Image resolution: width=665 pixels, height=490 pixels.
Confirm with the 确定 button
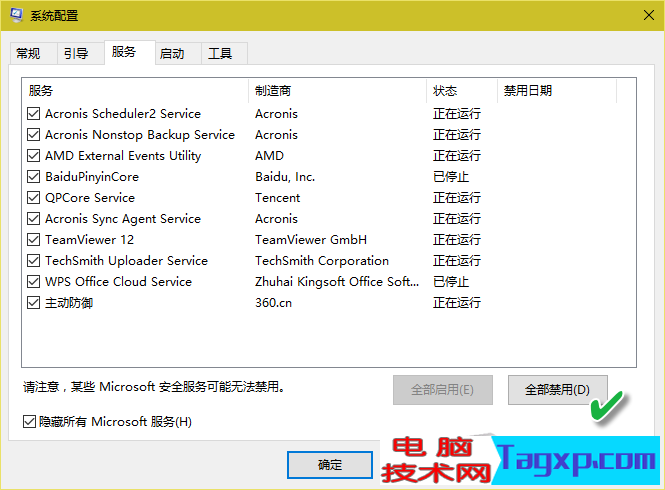pyautogui.click(x=330, y=465)
